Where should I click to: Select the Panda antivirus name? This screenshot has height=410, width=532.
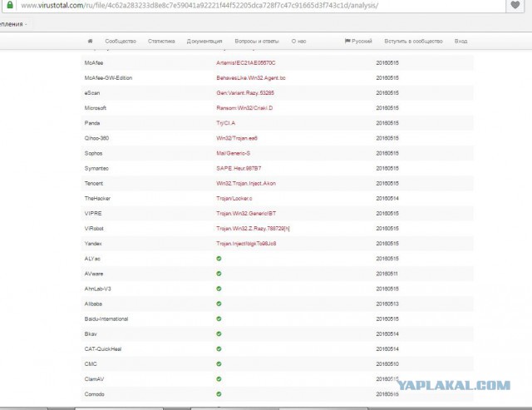92,123
